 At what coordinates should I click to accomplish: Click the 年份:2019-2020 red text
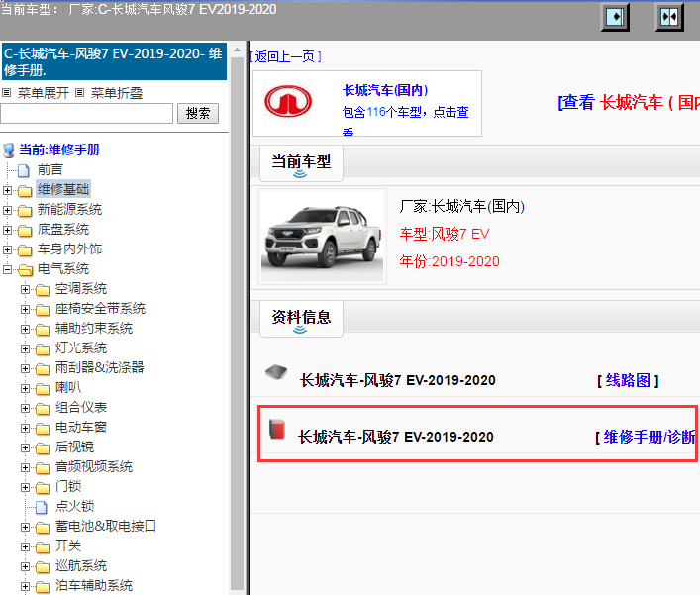[450, 261]
